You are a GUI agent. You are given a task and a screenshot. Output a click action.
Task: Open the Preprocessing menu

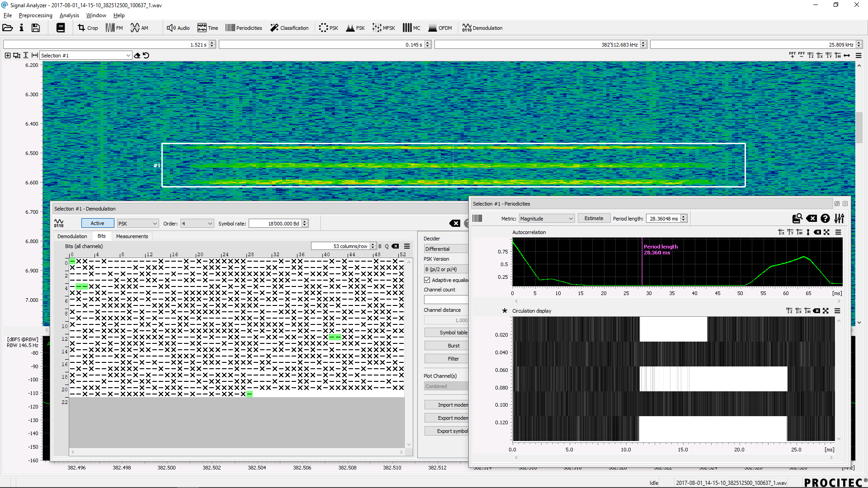[x=35, y=15]
